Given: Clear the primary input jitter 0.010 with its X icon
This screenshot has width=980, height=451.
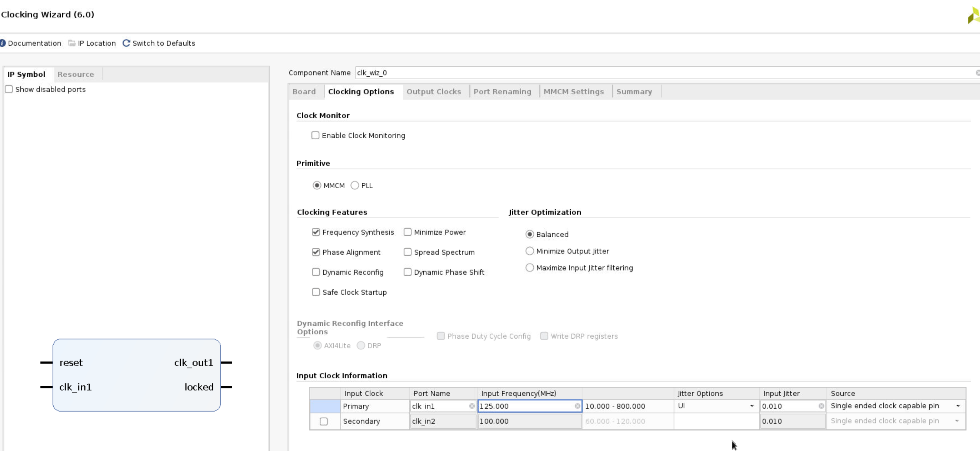Looking at the screenshot, I should (821, 406).
